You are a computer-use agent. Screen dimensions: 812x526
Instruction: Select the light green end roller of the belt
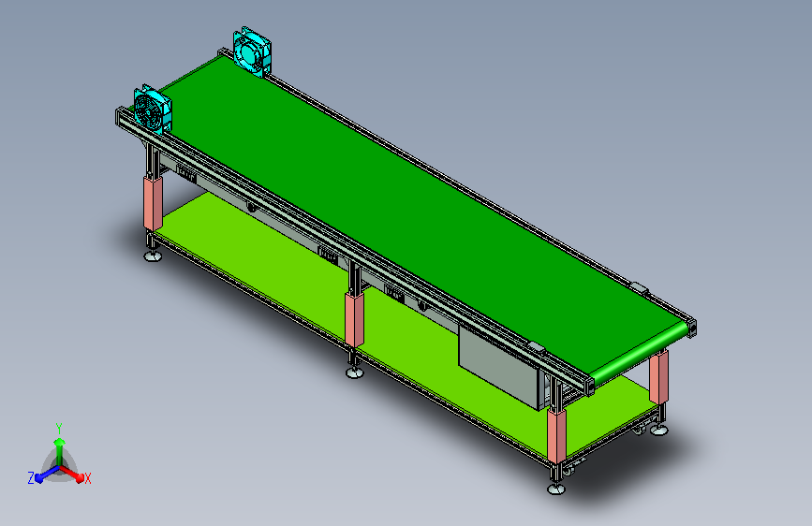(x=642, y=353)
